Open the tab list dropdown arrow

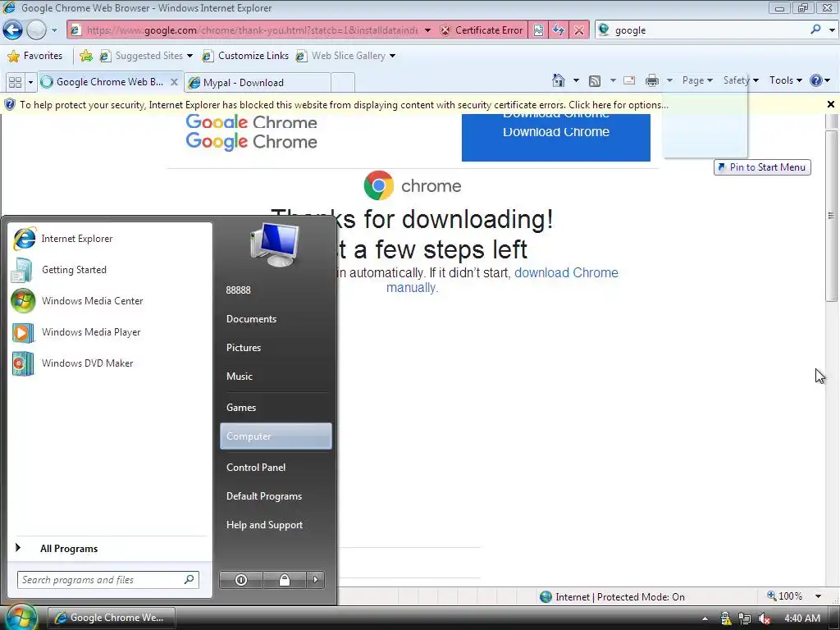point(30,82)
